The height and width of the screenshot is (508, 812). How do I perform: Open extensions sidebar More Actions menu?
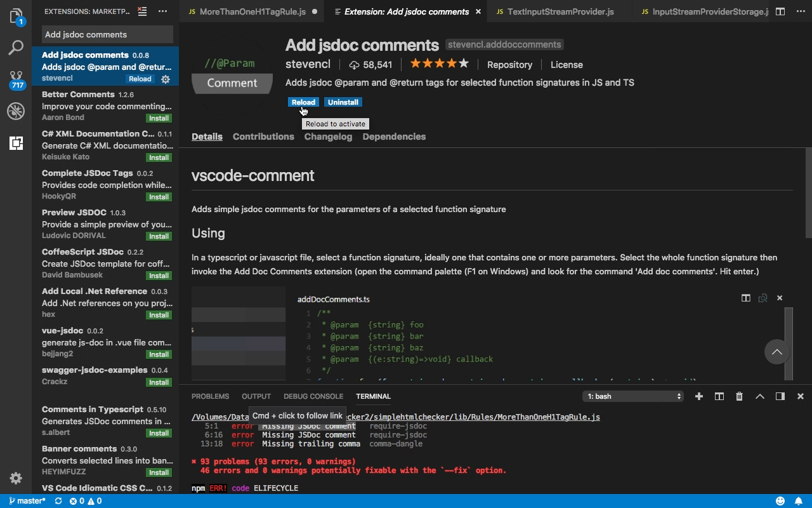[163, 11]
